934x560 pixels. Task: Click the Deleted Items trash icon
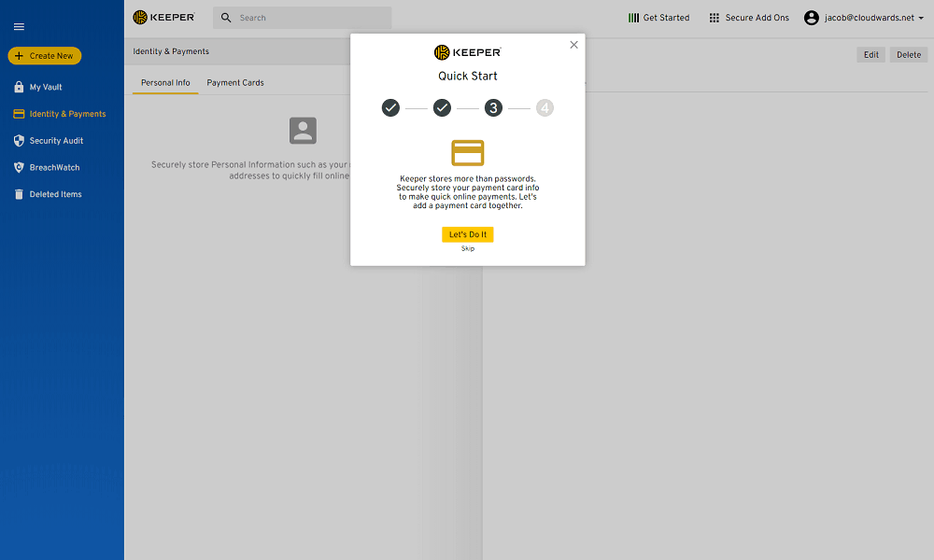click(19, 194)
